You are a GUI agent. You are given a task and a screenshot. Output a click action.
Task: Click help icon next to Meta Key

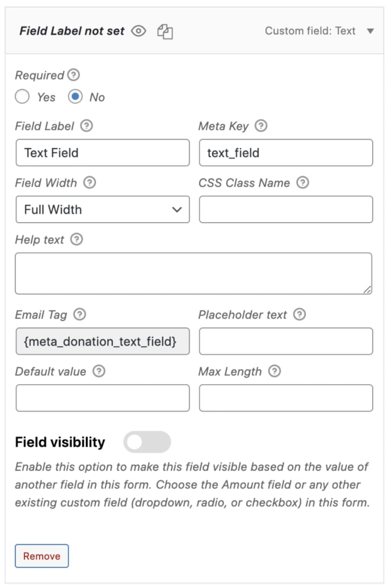click(x=261, y=126)
